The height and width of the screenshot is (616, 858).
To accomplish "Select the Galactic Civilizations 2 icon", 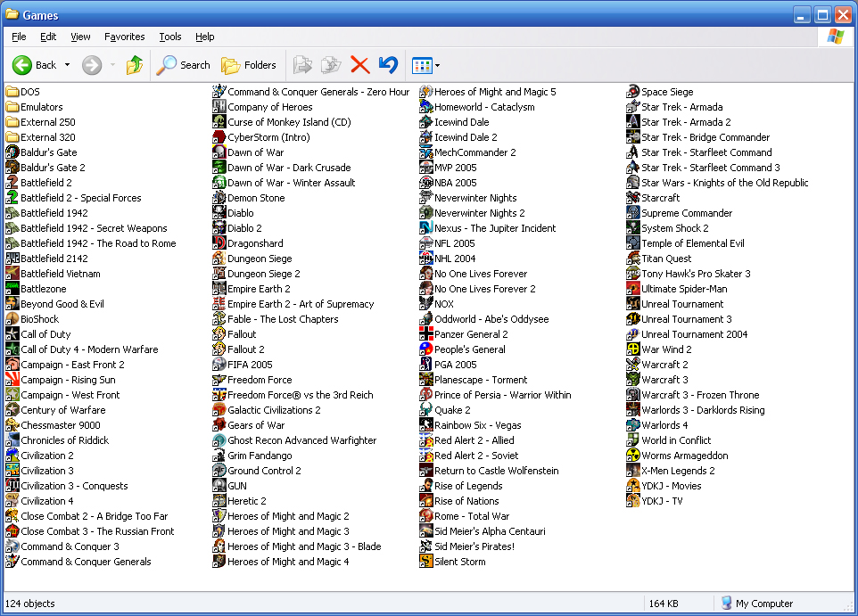I will coord(219,410).
